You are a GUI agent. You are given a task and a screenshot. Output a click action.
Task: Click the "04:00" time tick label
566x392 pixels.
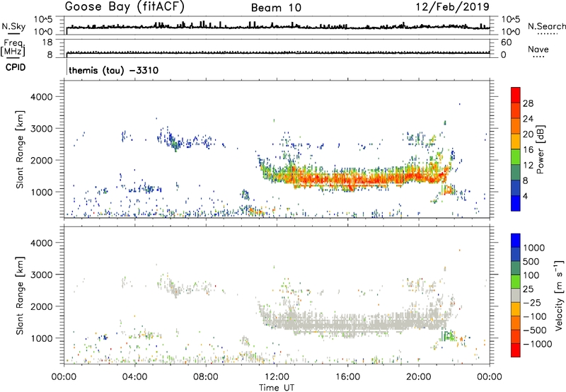tap(134, 377)
